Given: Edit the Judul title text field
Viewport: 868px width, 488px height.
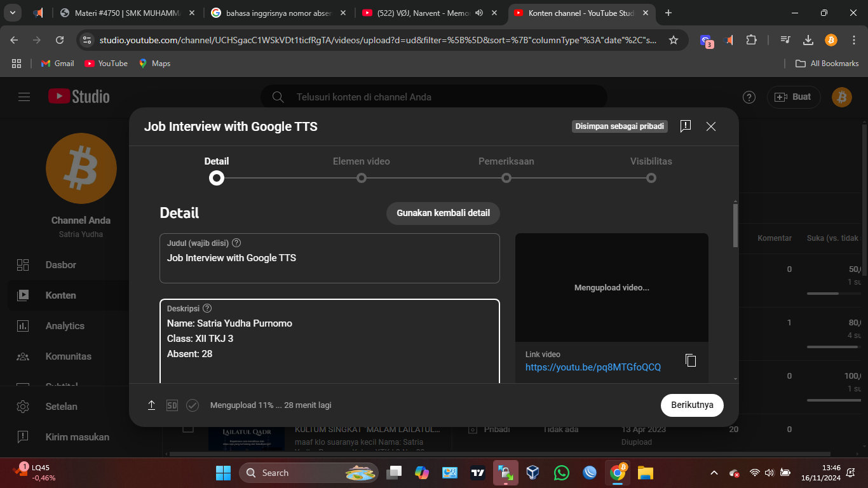Looking at the screenshot, I should click(329, 258).
